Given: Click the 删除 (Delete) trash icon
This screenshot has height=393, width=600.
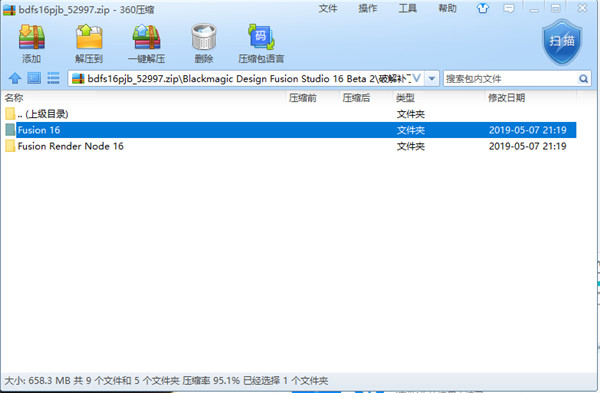Looking at the screenshot, I should pos(204,37).
